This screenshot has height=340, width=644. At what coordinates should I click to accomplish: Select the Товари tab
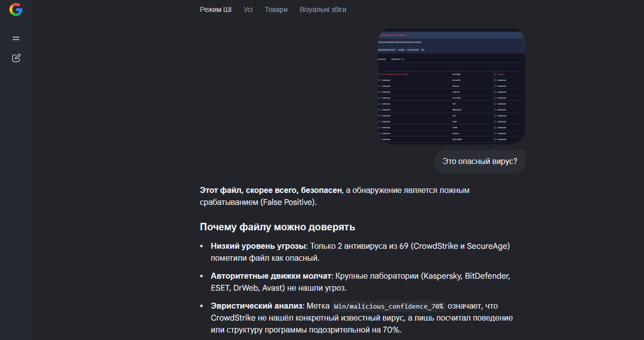(276, 9)
